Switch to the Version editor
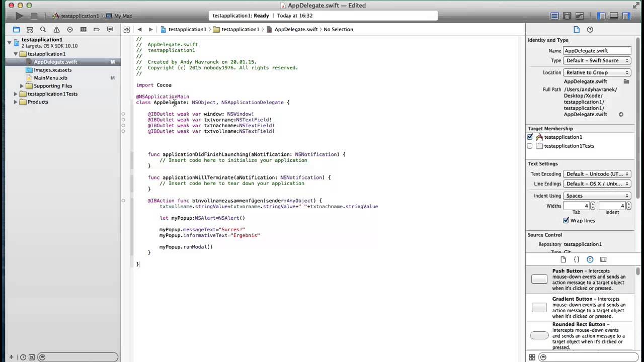Image resolution: width=644 pixels, height=362 pixels. click(x=580, y=16)
